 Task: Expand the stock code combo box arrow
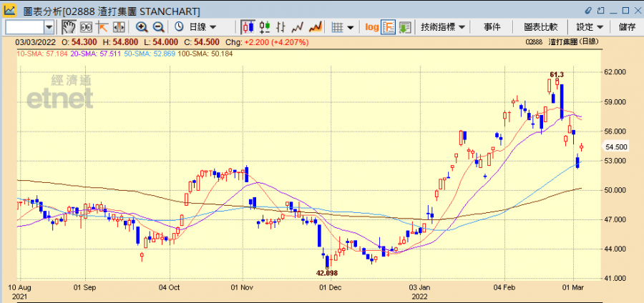point(49,28)
